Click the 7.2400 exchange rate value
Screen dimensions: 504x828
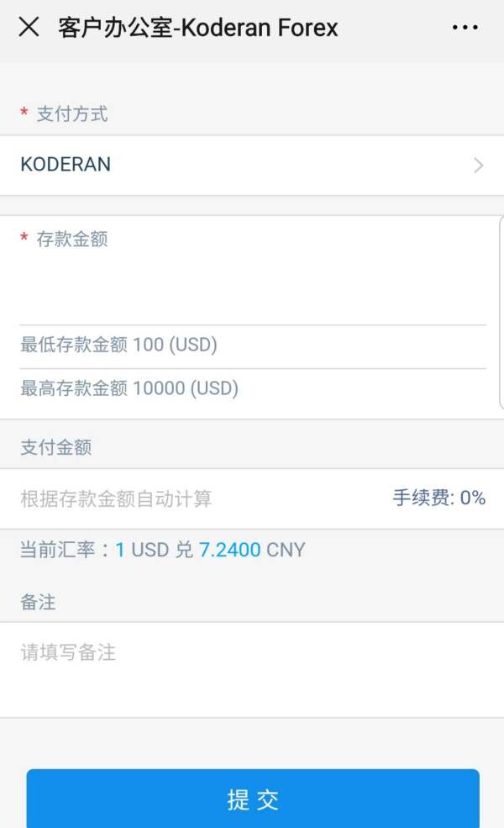[x=229, y=551]
